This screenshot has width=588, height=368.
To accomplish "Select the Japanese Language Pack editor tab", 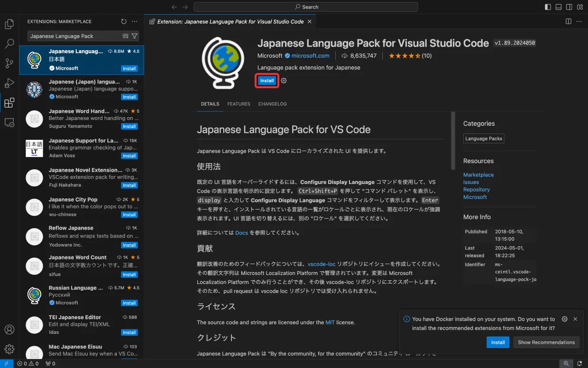I will (230, 21).
